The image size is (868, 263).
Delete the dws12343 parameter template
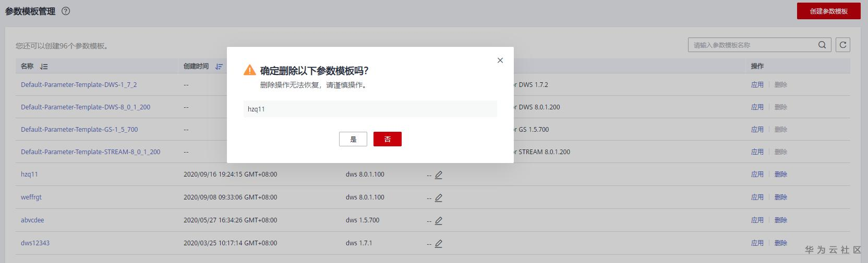click(780, 243)
